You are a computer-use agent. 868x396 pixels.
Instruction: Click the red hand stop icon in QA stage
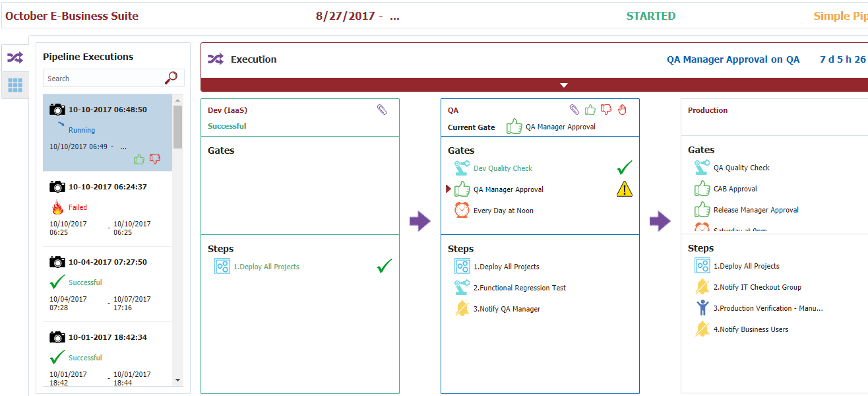[622, 110]
